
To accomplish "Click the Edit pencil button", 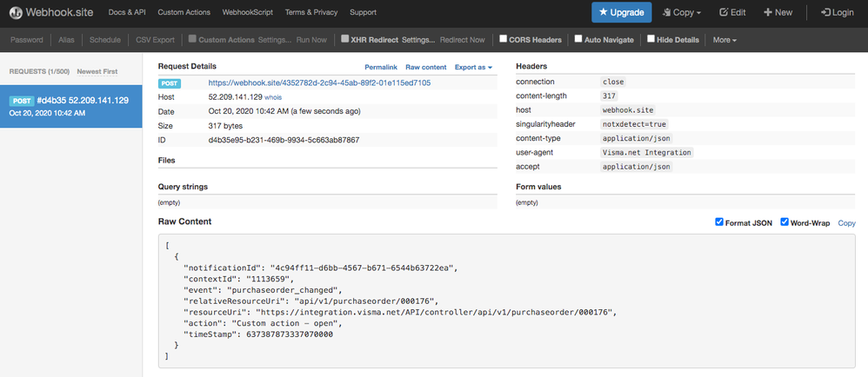I will [732, 12].
